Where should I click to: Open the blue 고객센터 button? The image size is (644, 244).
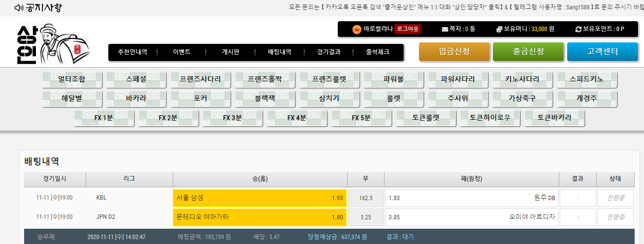(x=602, y=52)
